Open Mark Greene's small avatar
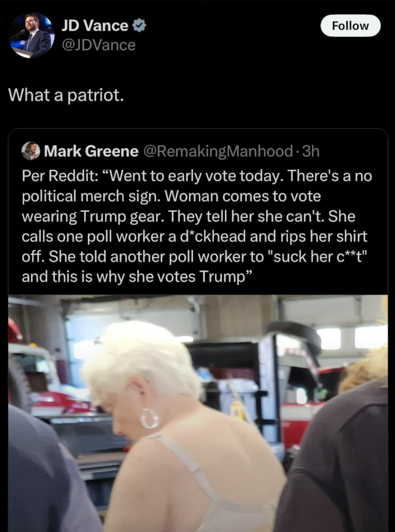 click(31, 151)
